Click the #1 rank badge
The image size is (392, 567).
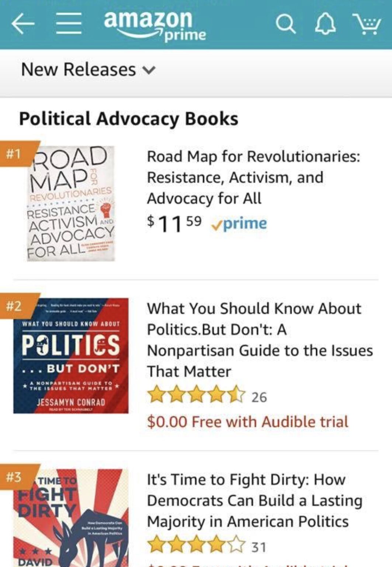coord(15,153)
